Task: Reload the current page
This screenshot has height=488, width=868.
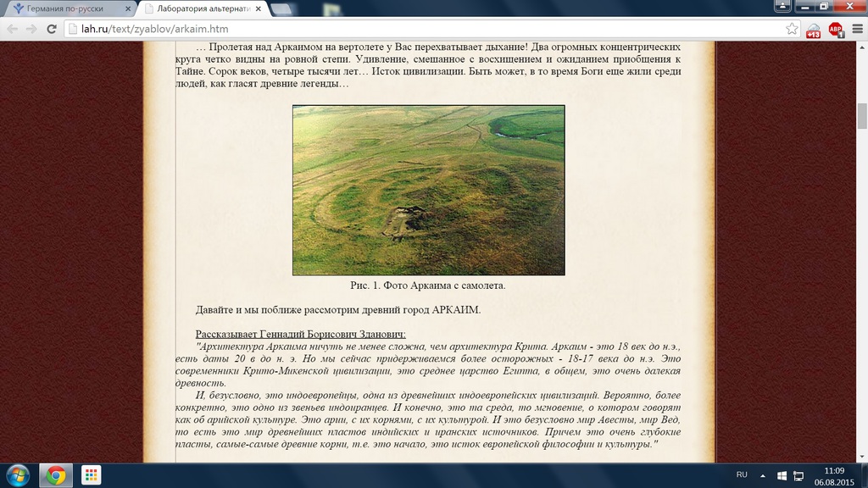Action: (51, 29)
